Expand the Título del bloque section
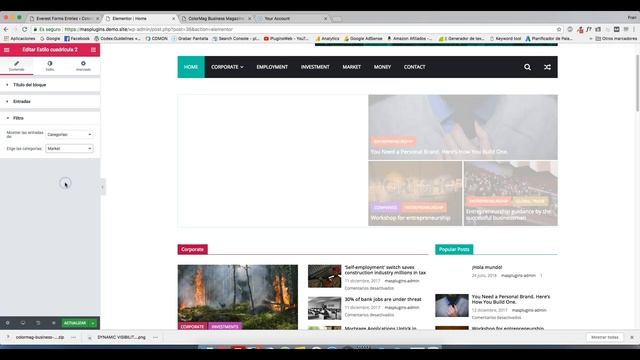The height and width of the screenshot is (360, 640). click(x=50, y=85)
